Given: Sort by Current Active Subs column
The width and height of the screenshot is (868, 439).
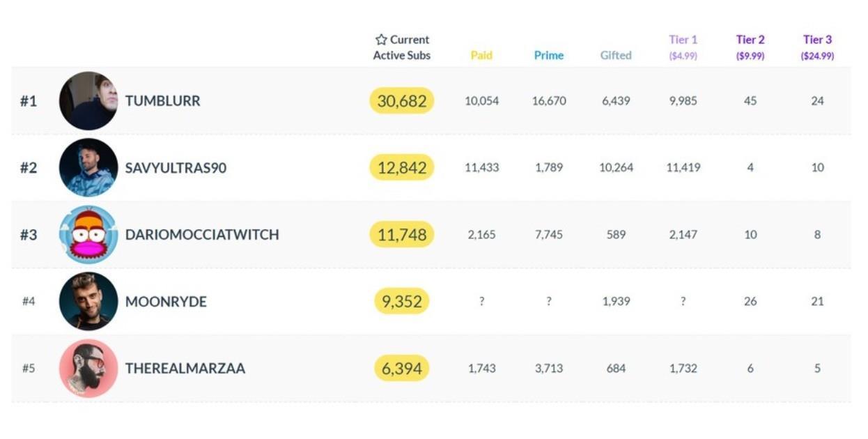Looking at the screenshot, I should coord(402,47).
